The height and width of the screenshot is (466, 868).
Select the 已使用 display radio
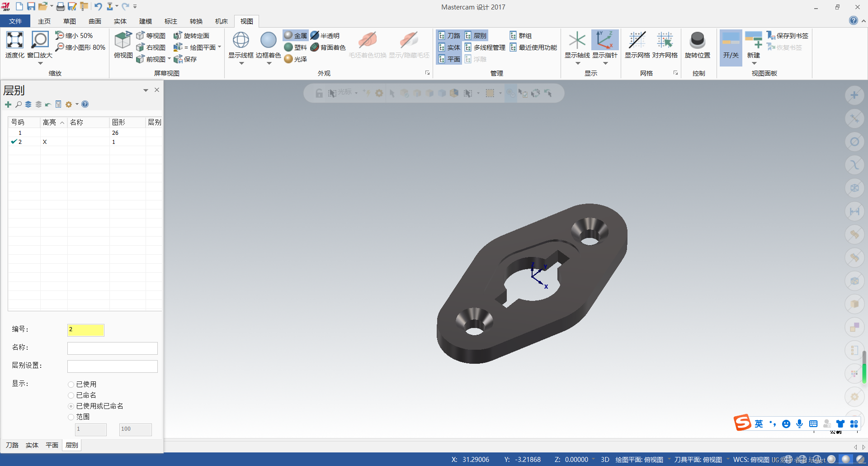(71, 384)
